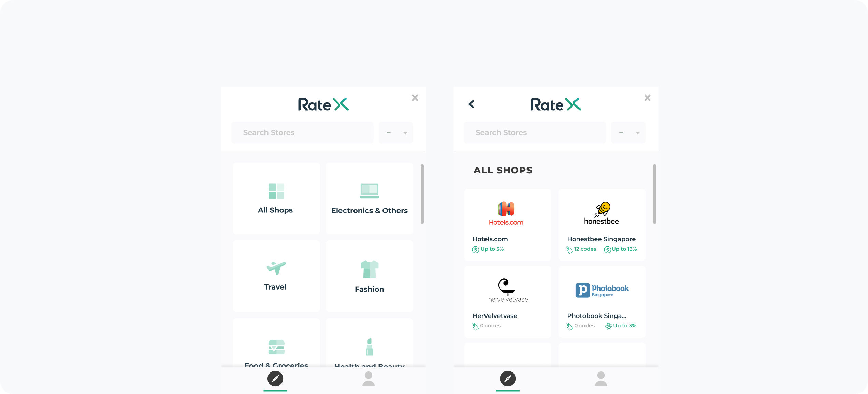Screen dimensions: 868x394
Task: Open Honestbee Singapore store logo
Action: click(x=602, y=213)
